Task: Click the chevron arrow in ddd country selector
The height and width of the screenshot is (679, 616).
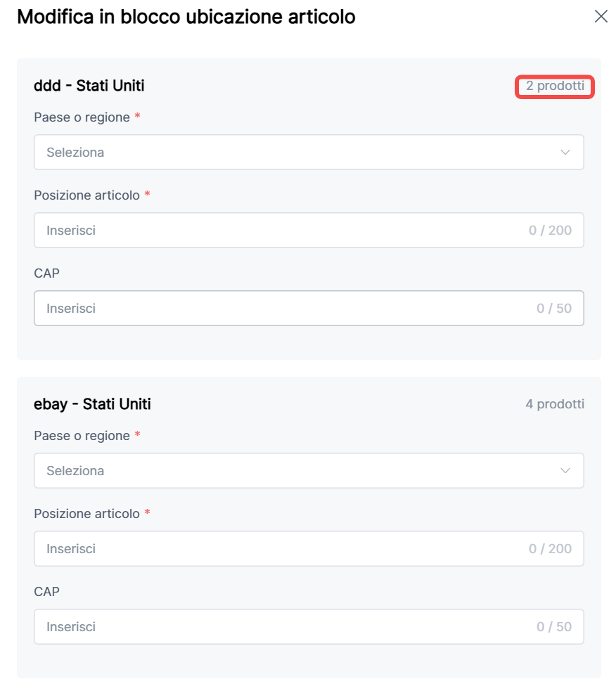Action: 565,153
